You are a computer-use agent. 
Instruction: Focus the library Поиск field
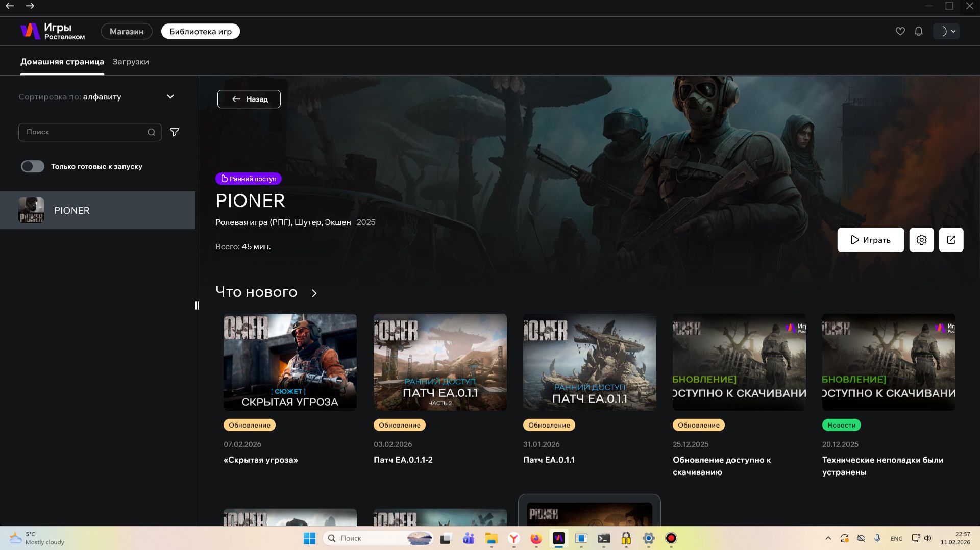coord(90,132)
